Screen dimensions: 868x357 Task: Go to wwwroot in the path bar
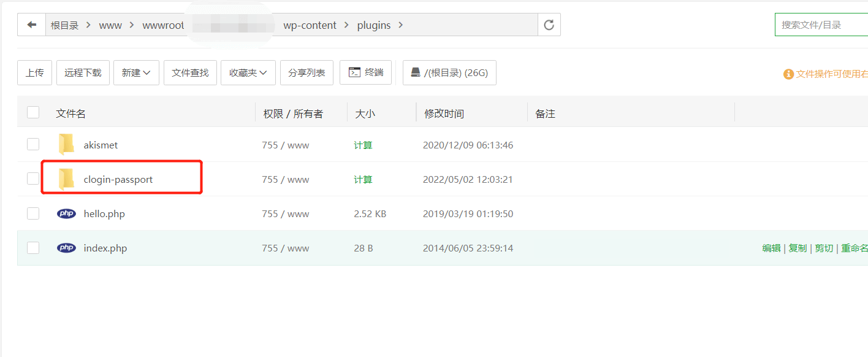point(163,25)
